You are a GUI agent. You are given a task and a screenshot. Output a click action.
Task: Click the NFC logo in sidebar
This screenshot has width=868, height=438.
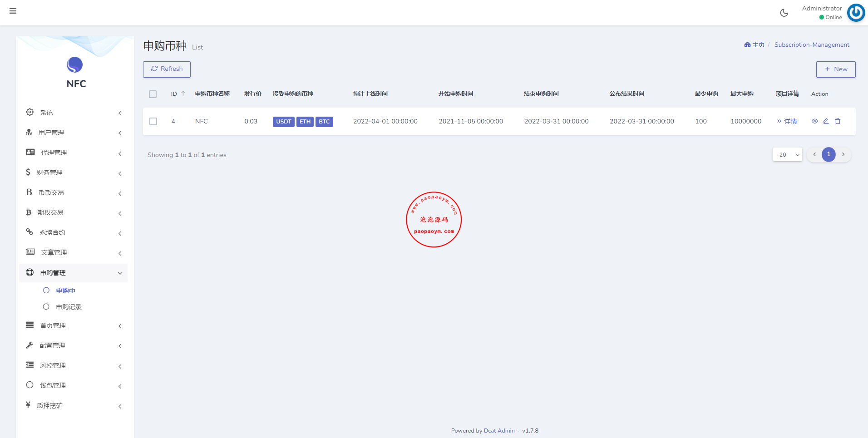(x=75, y=65)
